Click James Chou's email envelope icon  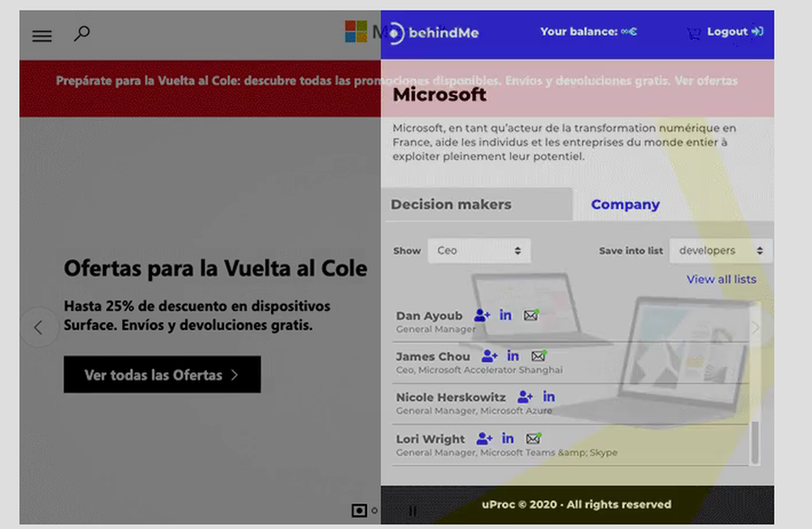click(x=538, y=355)
